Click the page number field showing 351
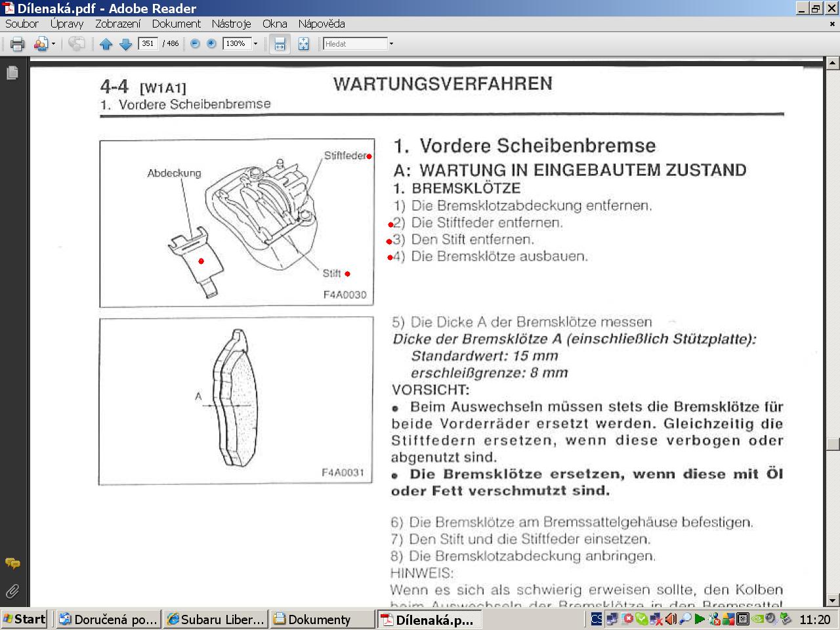This screenshot has width=840, height=630. coord(148,43)
